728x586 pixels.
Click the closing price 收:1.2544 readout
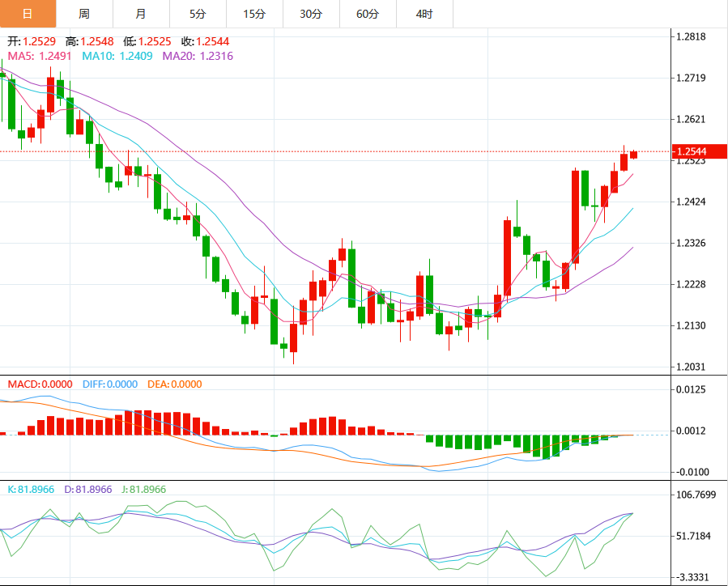point(206,41)
